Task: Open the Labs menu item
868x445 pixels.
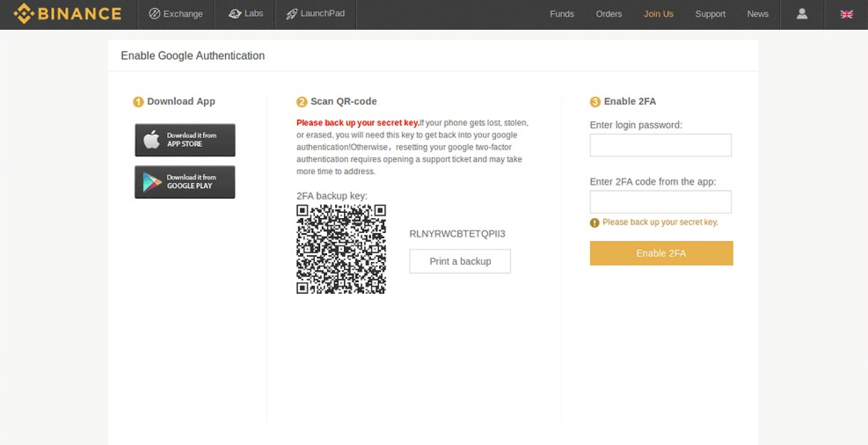Action: coord(246,14)
